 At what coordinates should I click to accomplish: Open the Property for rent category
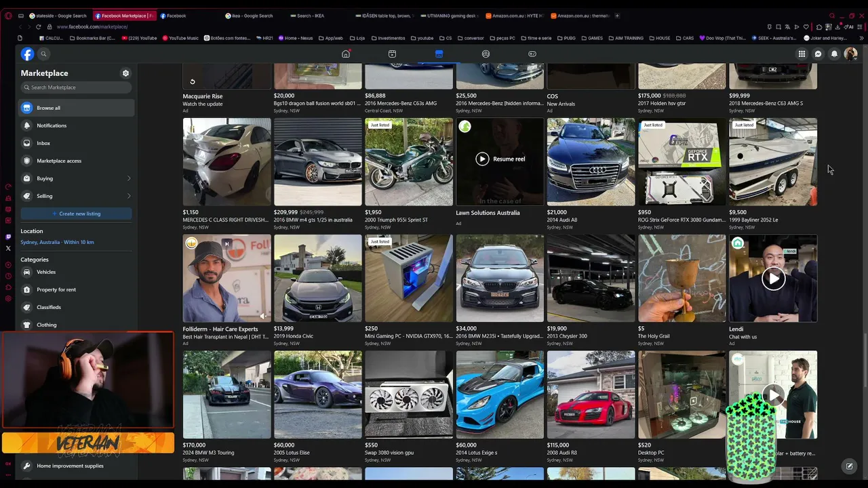coord(76,289)
